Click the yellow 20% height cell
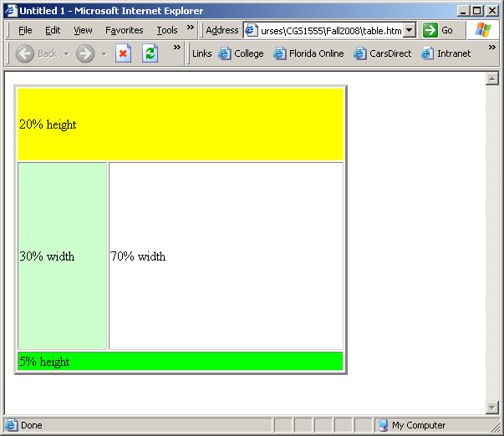 click(x=181, y=124)
